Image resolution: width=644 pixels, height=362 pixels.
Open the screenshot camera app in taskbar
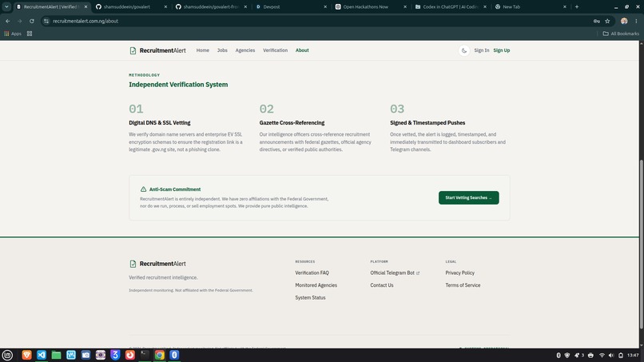(85, 355)
